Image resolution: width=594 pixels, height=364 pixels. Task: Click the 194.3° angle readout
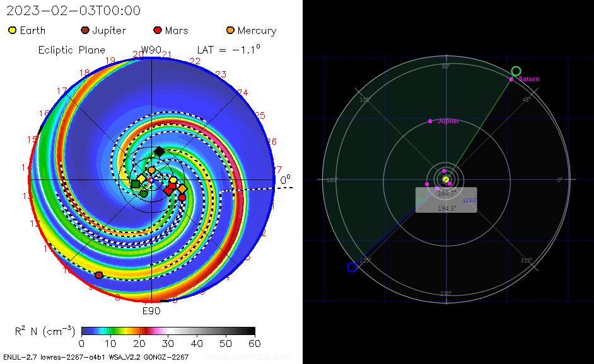pyautogui.click(x=446, y=207)
